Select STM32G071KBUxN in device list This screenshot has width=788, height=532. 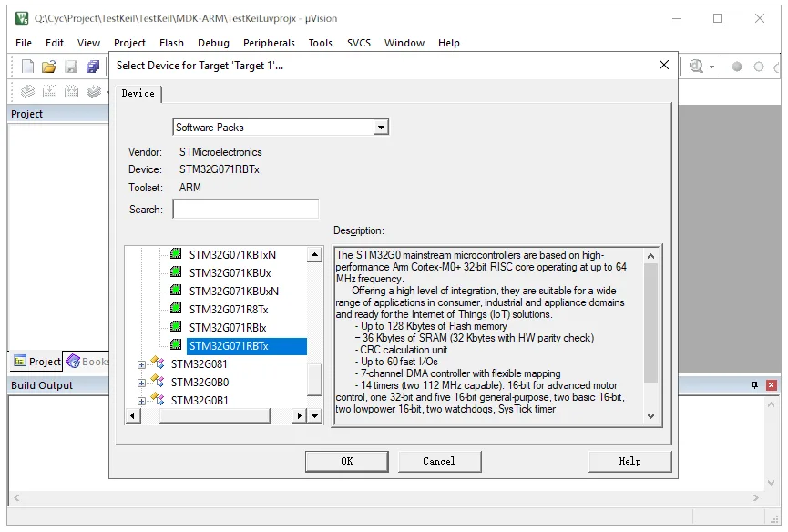pyautogui.click(x=234, y=291)
